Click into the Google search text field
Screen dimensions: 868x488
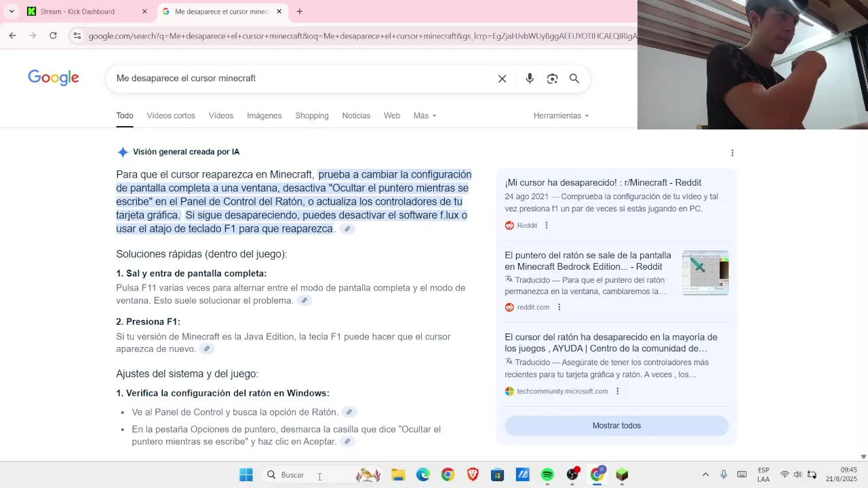pos(302,79)
